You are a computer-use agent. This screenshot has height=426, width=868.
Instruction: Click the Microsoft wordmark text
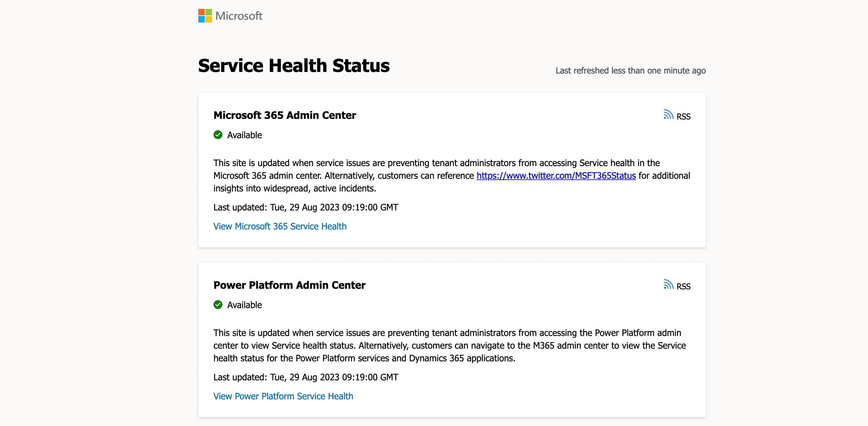(x=239, y=16)
